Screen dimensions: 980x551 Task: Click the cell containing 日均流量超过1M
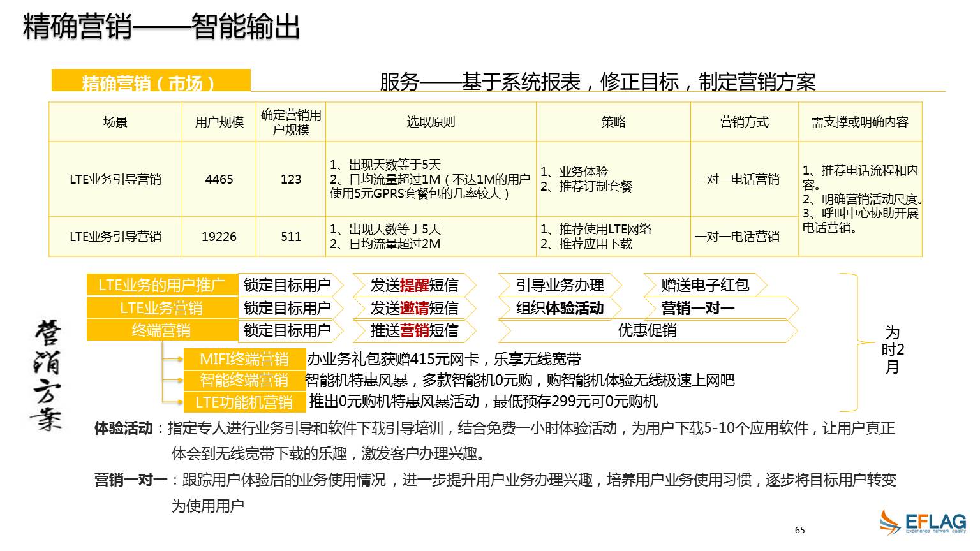431,179
